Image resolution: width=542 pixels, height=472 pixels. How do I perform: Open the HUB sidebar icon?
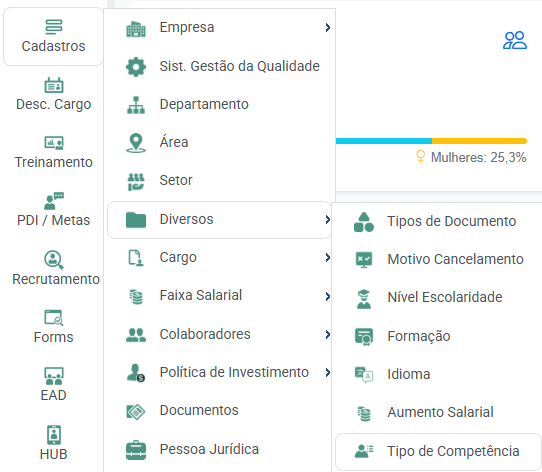click(53, 443)
